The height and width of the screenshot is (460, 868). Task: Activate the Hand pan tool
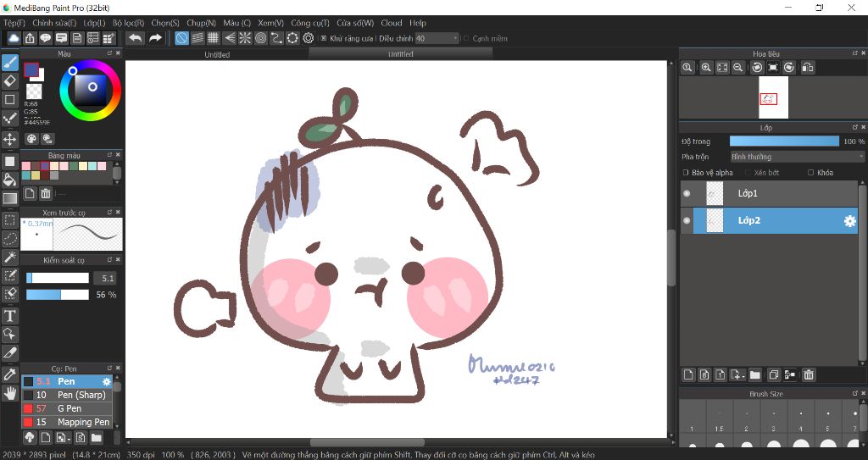click(x=10, y=392)
